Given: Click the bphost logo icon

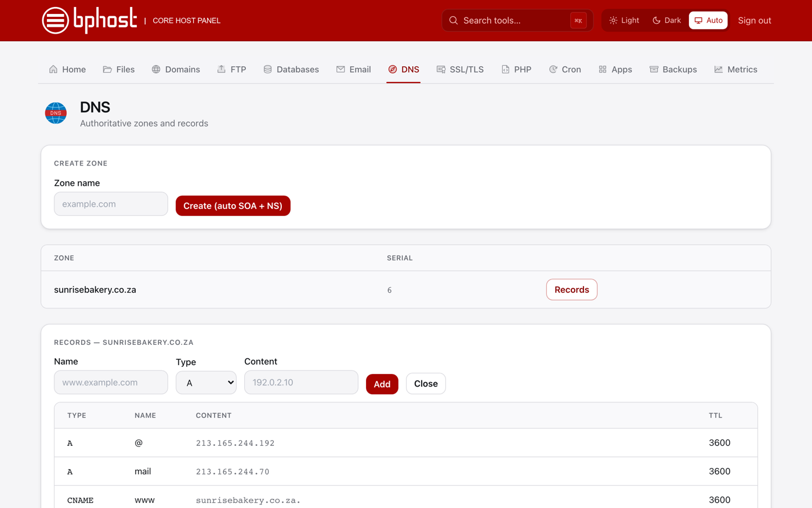Looking at the screenshot, I should click(x=56, y=20).
